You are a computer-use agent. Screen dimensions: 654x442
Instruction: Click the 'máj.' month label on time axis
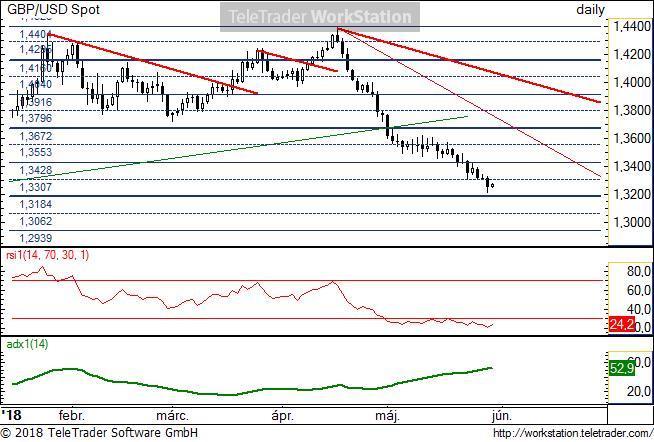pyautogui.click(x=387, y=415)
